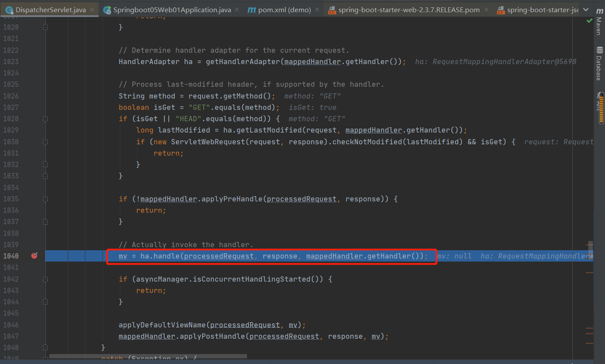Click the return statement on line 1036
The height and width of the screenshot is (364, 605).
tap(151, 210)
